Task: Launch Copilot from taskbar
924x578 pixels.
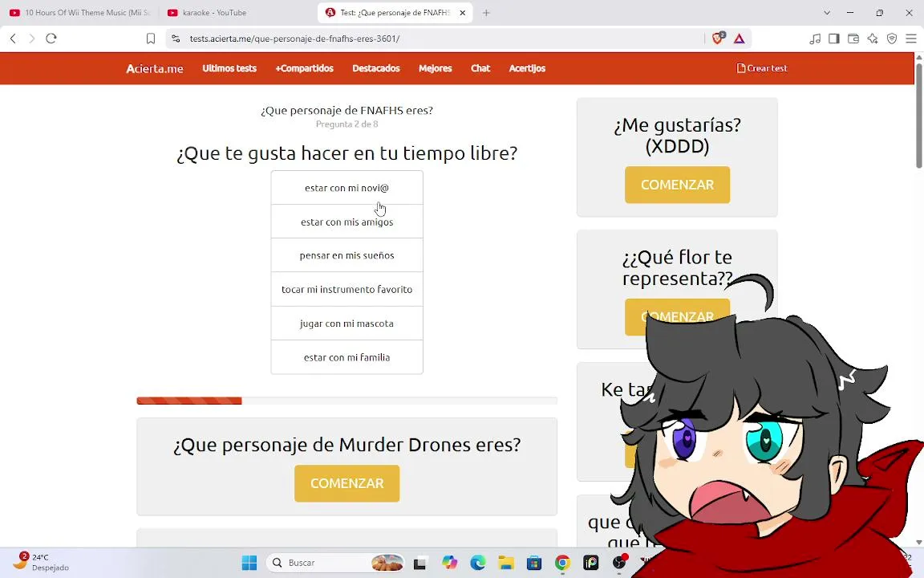Action: point(450,563)
